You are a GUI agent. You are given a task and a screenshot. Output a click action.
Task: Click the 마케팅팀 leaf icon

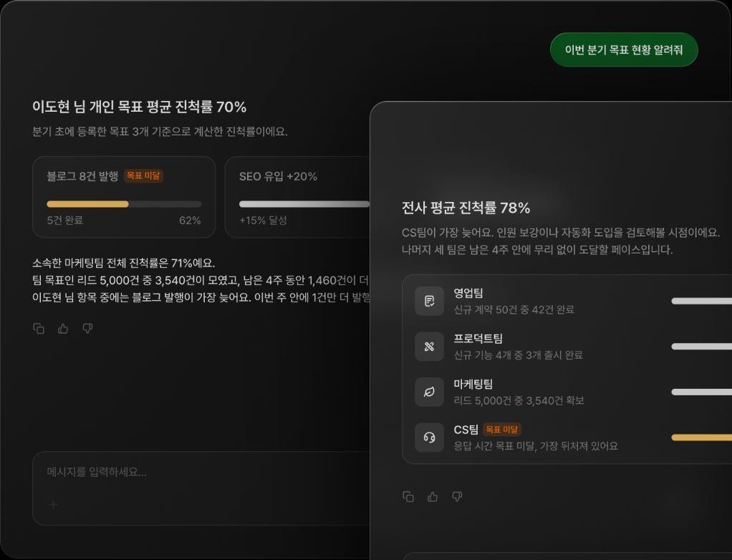pyautogui.click(x=429, y=392)
